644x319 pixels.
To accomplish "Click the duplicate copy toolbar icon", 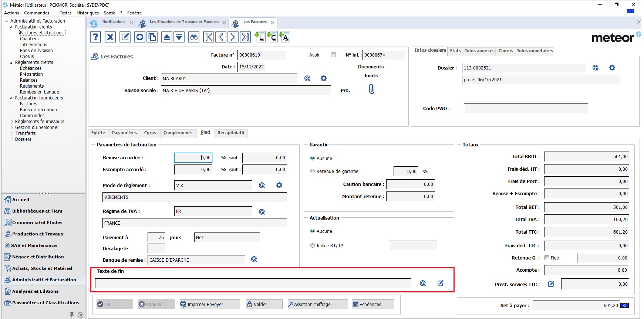I will (x=152, y=37).
